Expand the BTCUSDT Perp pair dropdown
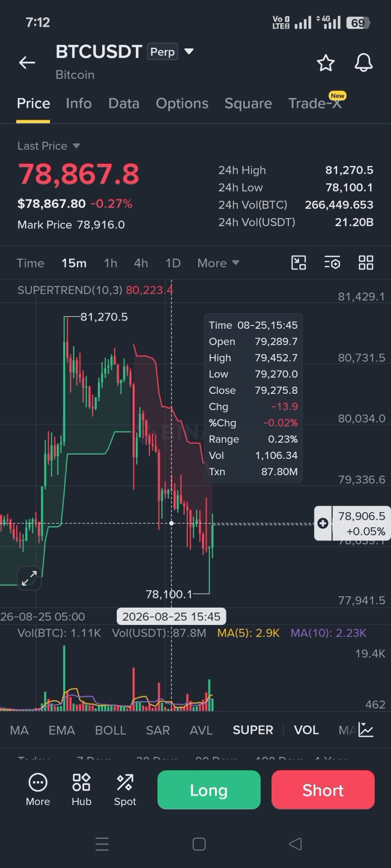This screenshot has width=391, height=868. pyautogui.click(x=189, y=52)
